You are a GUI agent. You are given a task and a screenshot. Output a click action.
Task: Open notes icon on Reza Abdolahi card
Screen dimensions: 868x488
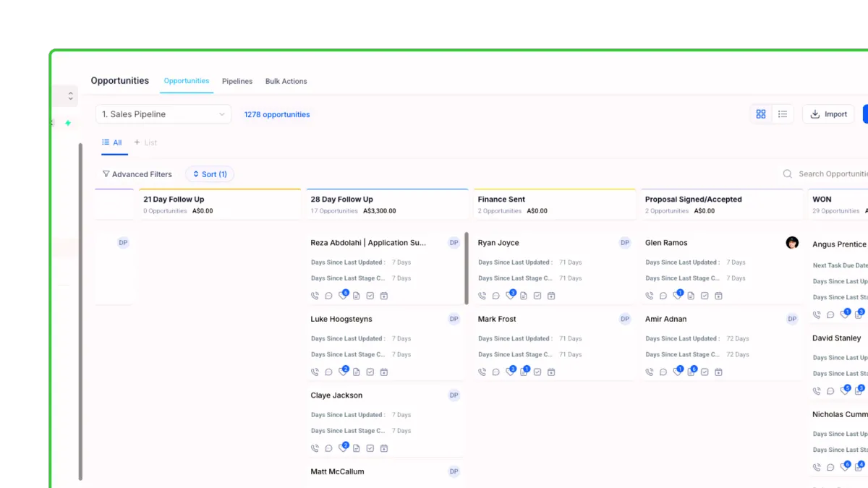click(356, 296)
